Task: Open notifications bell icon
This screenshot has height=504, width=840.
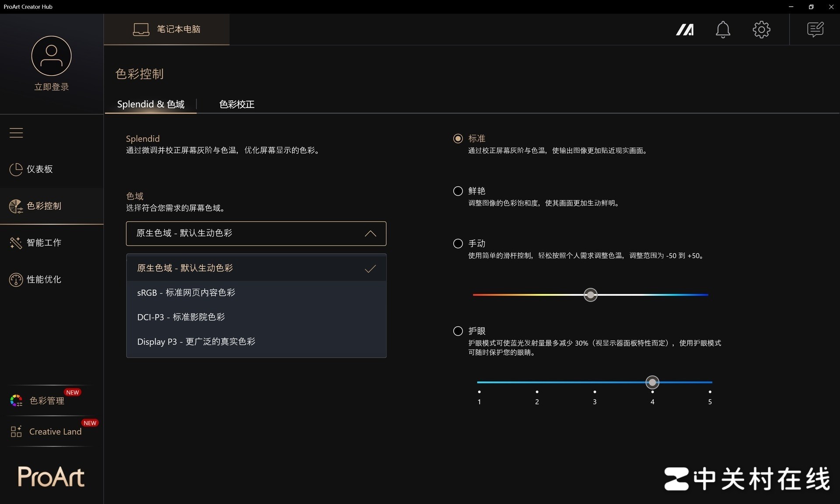Action: (723, 29)
